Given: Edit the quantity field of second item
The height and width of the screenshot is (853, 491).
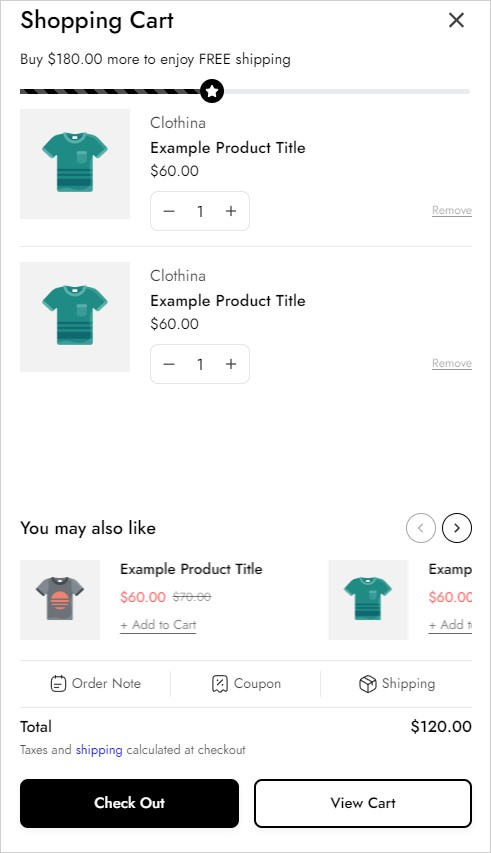Looking at the screenshot, I should coord(200,364).
